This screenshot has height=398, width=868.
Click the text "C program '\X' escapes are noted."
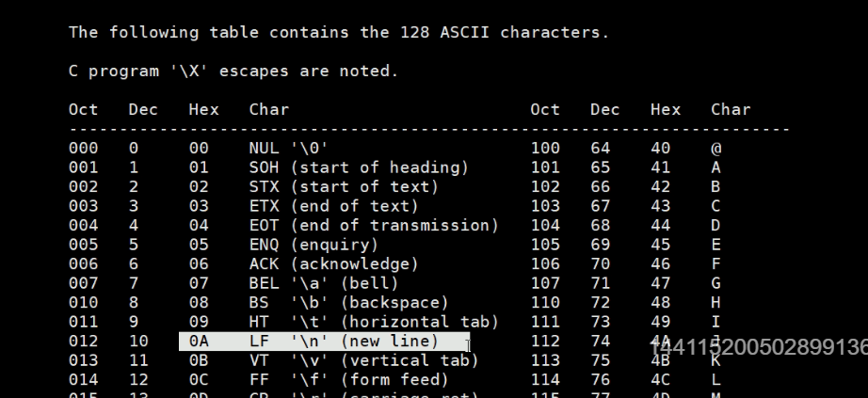[x=233, y=71]
